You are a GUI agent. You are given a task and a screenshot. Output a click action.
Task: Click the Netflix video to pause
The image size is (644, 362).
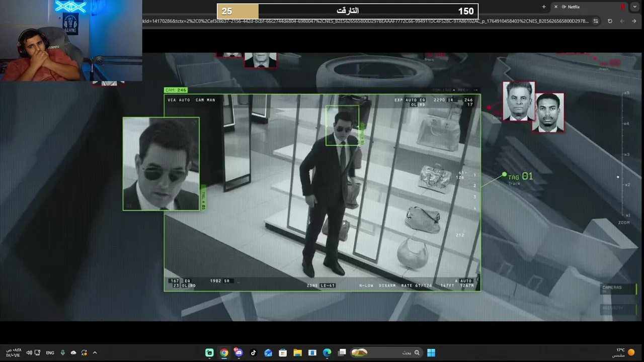(322, 186)
